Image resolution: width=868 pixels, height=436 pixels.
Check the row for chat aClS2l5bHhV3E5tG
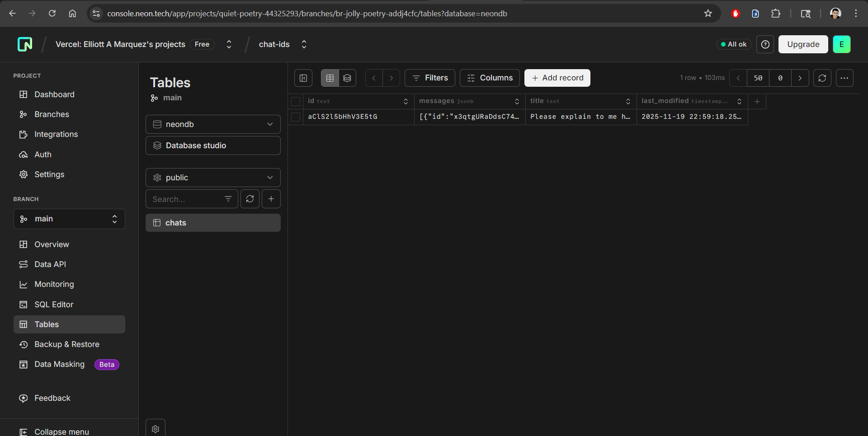[296, 117]
